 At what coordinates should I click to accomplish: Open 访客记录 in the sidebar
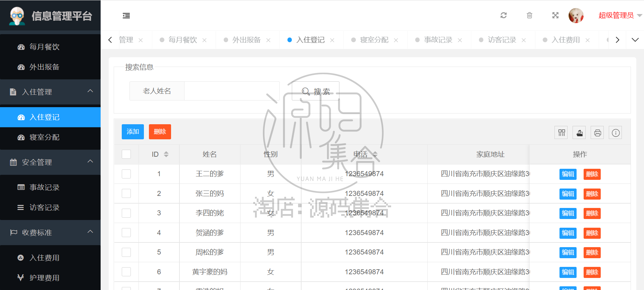click(x=50, y=208)
